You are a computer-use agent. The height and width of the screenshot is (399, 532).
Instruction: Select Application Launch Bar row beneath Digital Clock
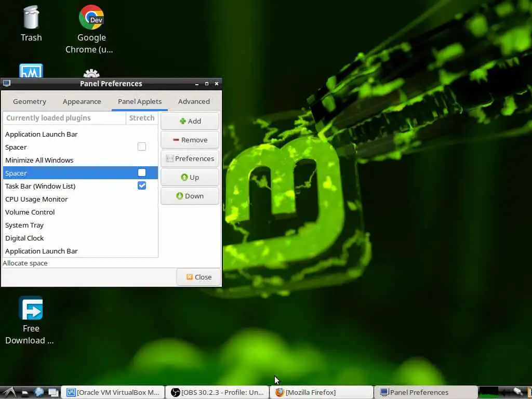(81, 251)
